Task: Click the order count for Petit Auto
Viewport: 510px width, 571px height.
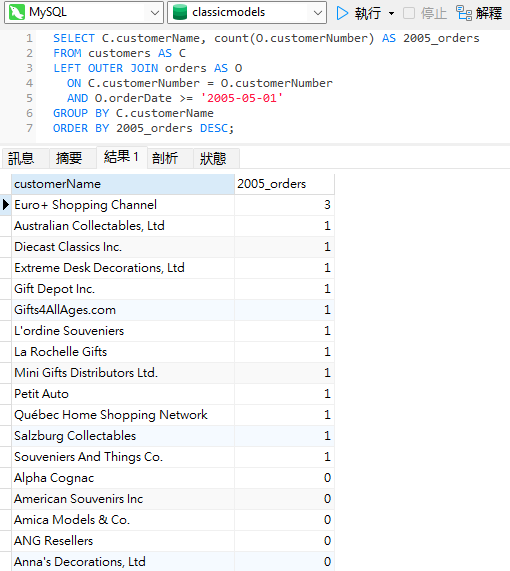Action: [x=284, y=394]
